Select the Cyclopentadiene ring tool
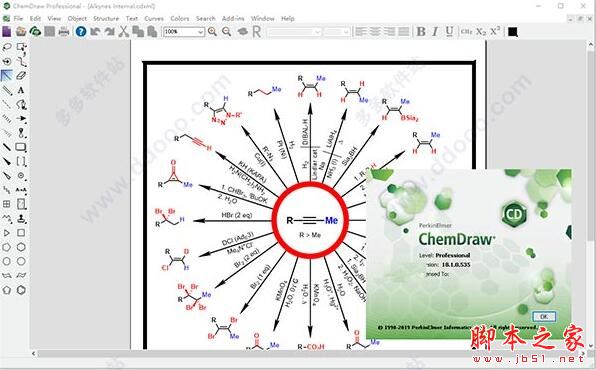The height and width of the screenshot is (370, 596). (7, 290)
